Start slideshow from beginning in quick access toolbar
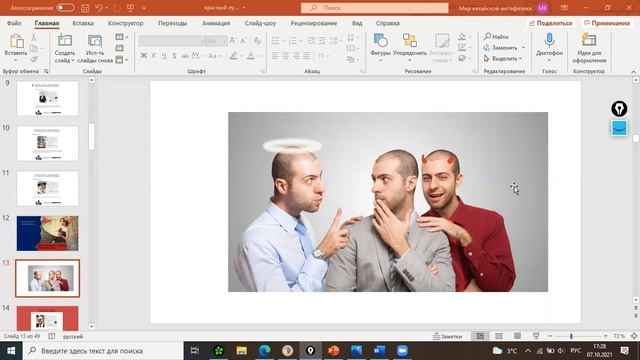This screenshot has width=640, height=360. pyautogui.click(x=131, y=8)
